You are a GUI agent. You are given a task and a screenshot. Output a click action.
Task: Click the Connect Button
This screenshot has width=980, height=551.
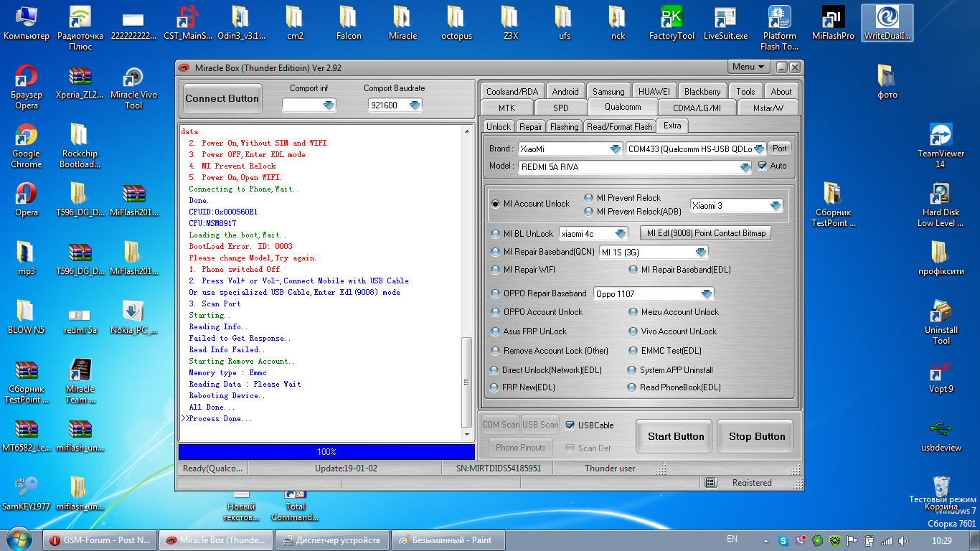pos(222,99)
